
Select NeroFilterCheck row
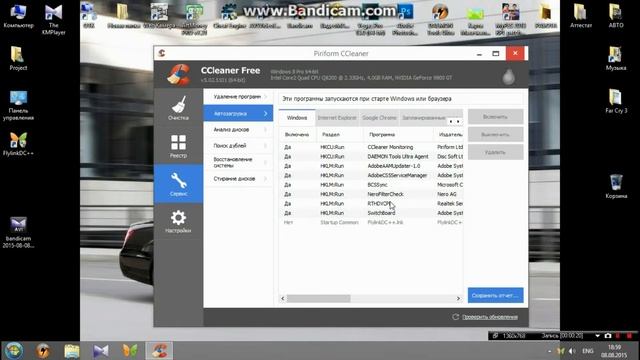[371, 194]
